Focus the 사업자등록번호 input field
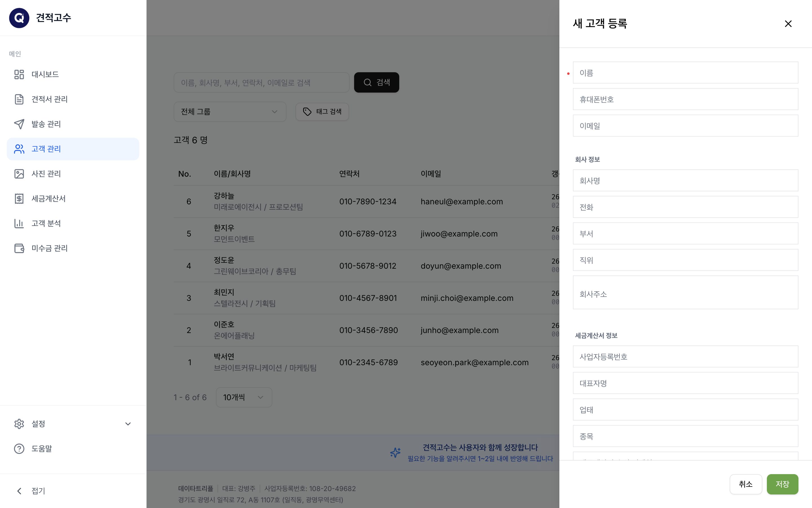 [x=685, y=356]
